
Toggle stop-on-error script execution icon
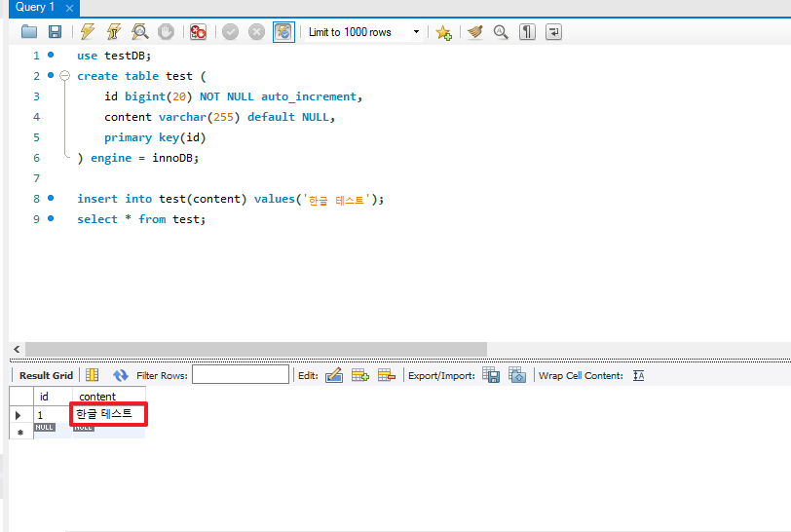198,32
